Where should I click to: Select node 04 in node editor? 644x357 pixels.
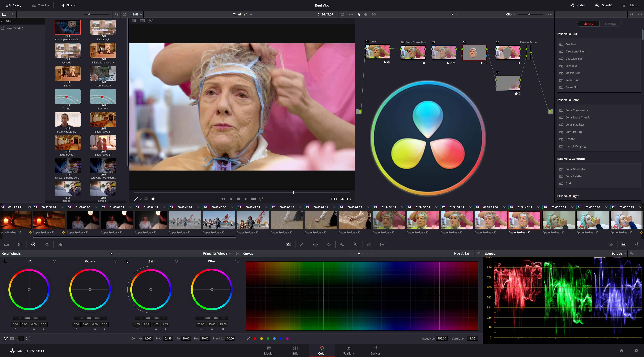point(474,52)
